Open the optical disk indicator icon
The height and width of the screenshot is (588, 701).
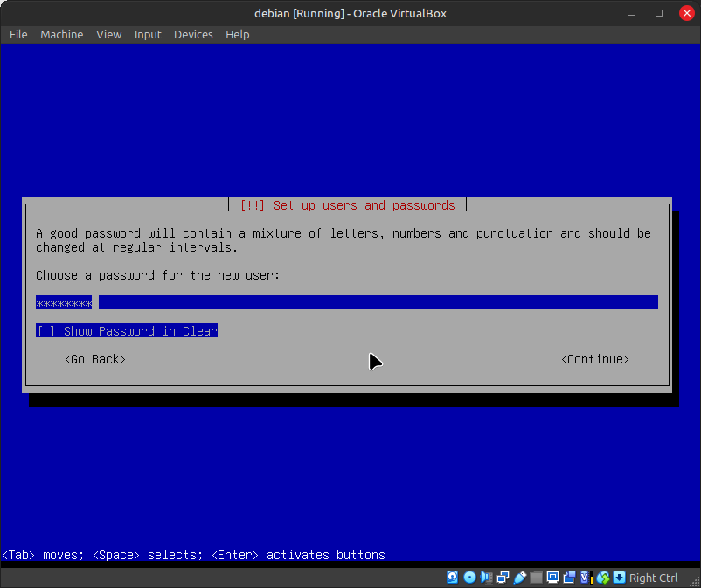click(x=469, y=578)
